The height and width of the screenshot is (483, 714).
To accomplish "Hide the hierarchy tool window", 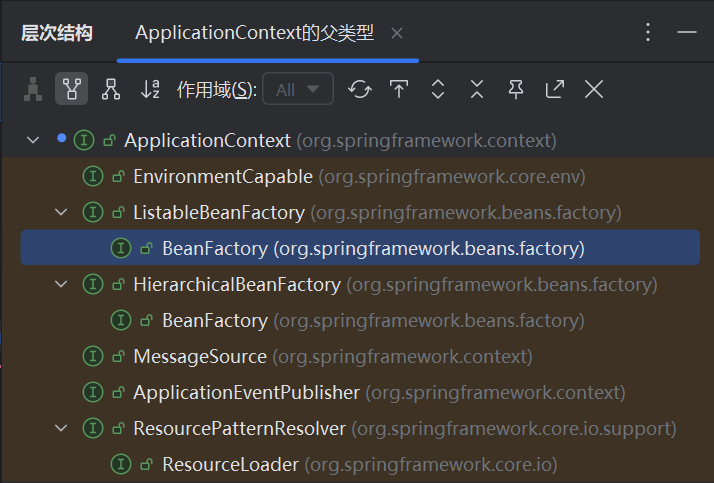I will [687, 32].
